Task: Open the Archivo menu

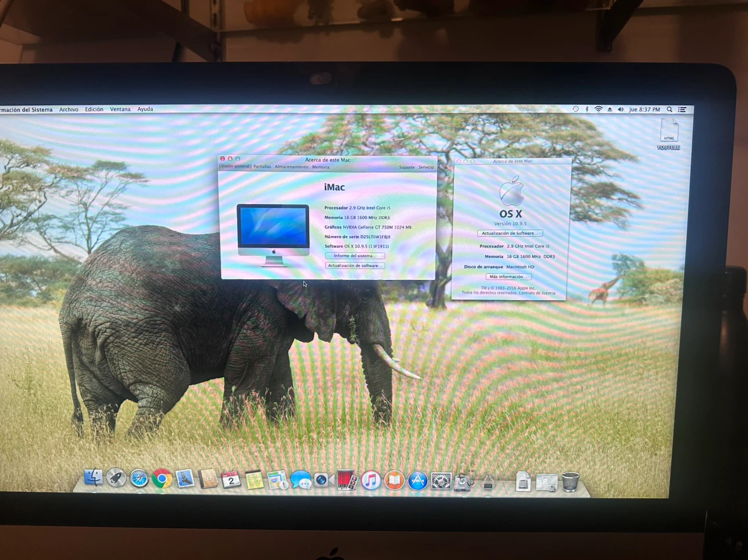Action: [69, 109]
